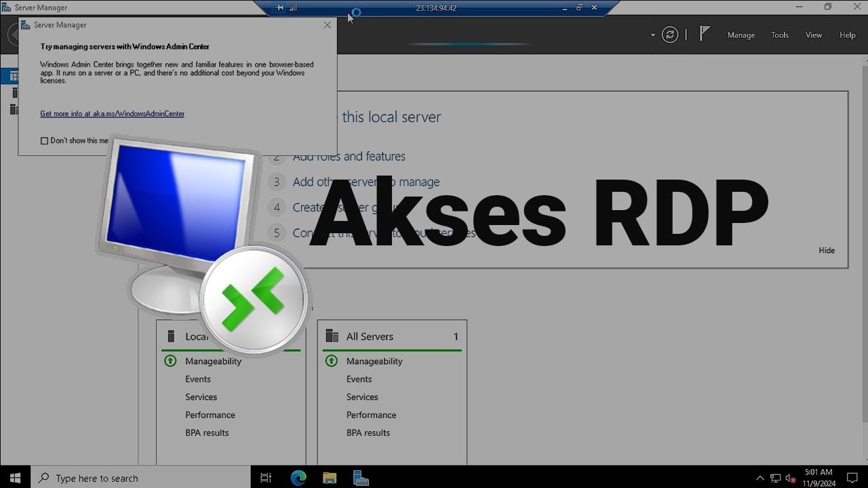
Task: Open Task View from the taskbar
Action: pyautogui.click(x=266, y=478)
